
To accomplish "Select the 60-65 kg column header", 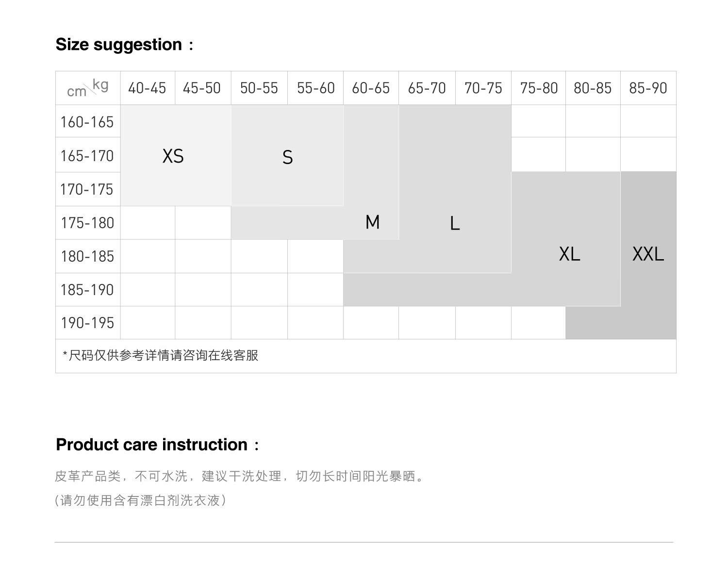I will click(x=371, y=88).
